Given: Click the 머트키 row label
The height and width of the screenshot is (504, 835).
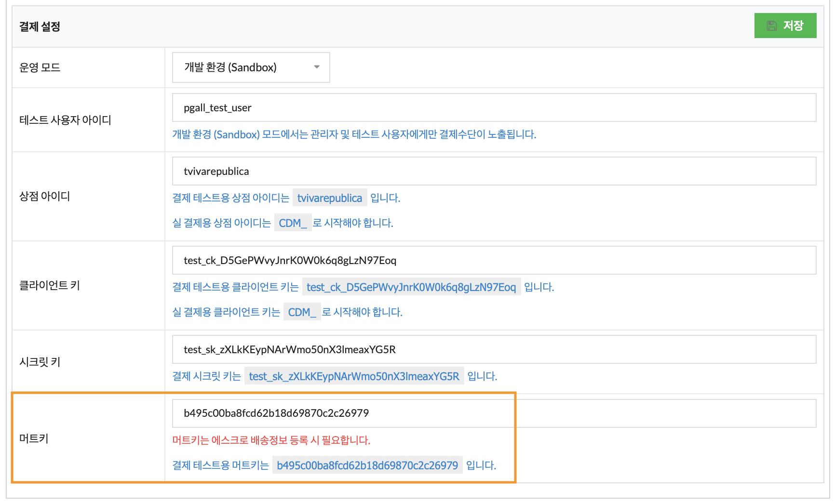Looking at the screenshot, I should coord(34,438).
